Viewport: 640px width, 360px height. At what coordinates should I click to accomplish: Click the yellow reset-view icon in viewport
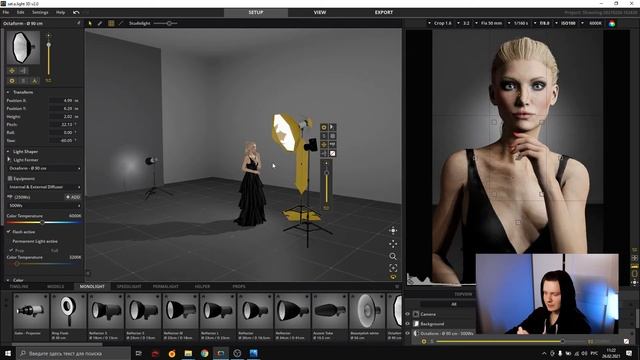(393, 277)
